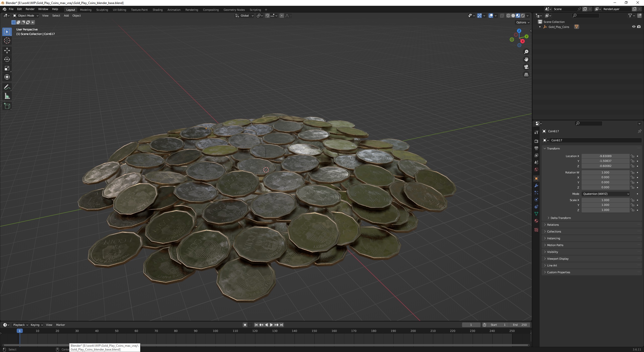
Task: Open the Object Mode dropdown
Action: tap(26, 16)
